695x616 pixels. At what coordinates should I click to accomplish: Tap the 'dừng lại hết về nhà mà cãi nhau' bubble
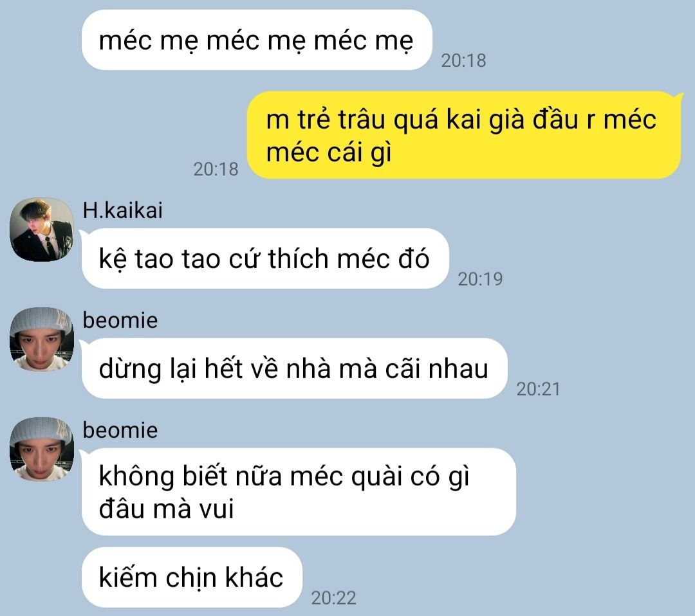pyautogui.click(x=294, y=368)
